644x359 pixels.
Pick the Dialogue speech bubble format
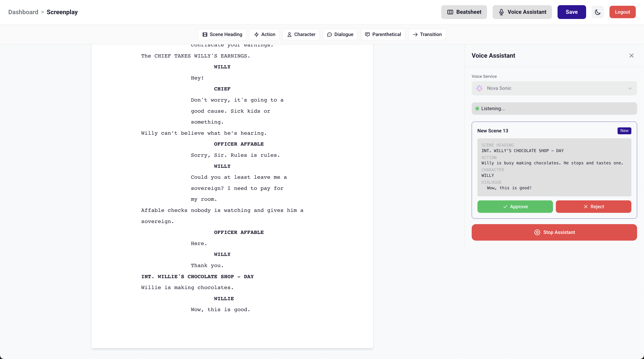click(329, 34)
